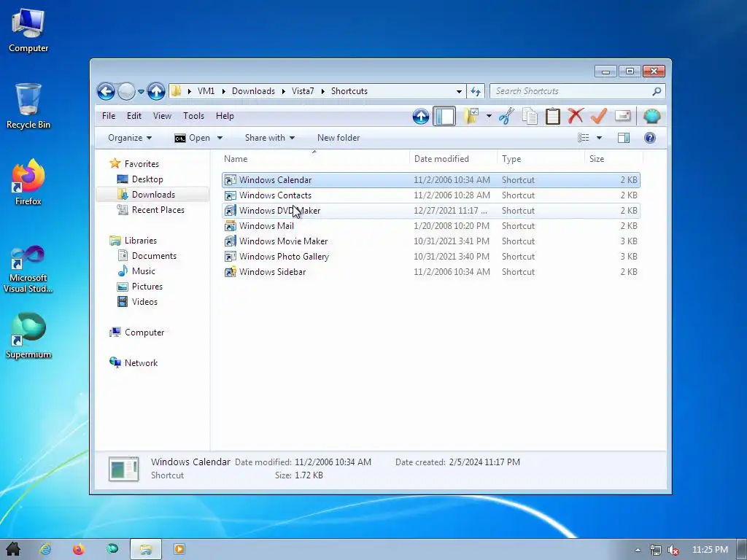The image size is (747, 560).
Task: Click the Refresh button in the address bar
Action: (476, 91)
